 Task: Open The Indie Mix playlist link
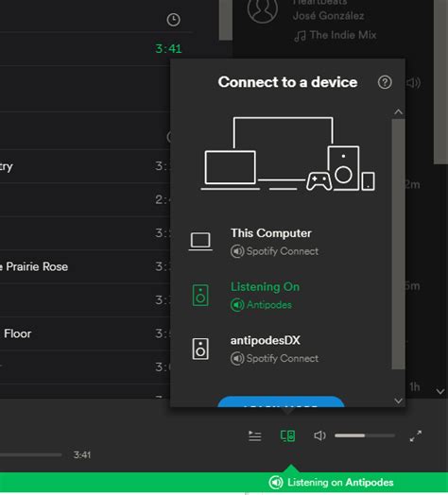pyautogui.click(x=343, y=35)
